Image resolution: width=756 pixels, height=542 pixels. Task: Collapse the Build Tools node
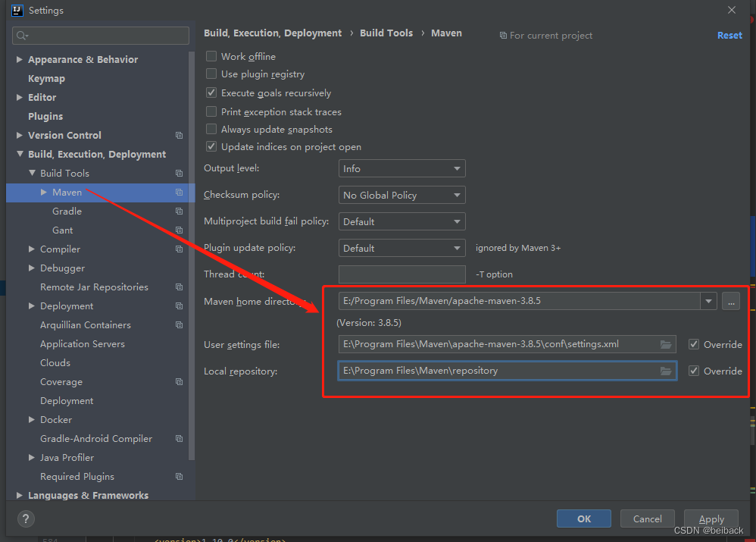coord(32,174)
